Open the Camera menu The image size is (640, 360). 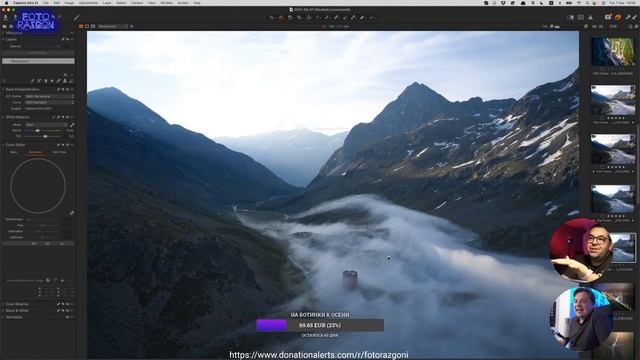[x=137, y=3]
